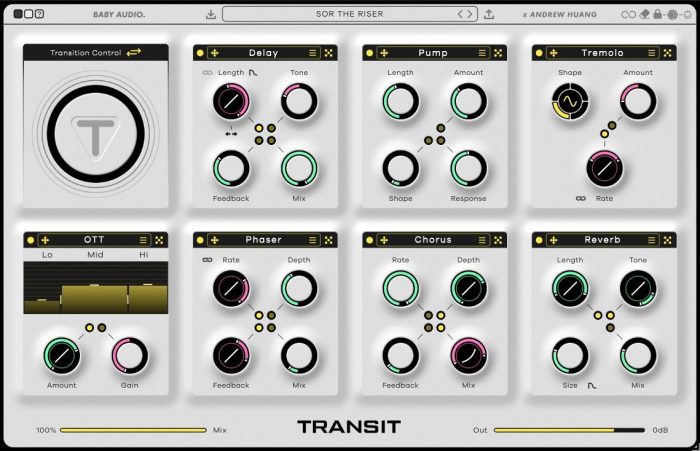Click the Delay move handle icon
Image resolution: width=700 pixels, height=451 pixels.
(x=215, y=53)
